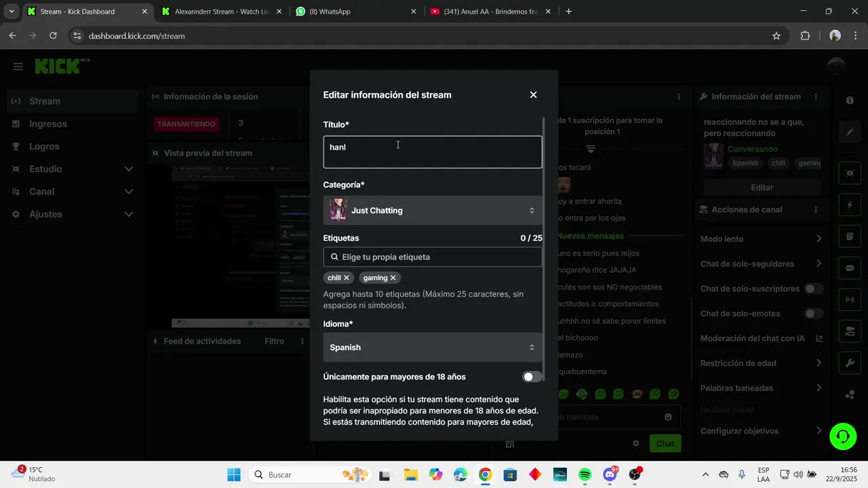Bookmark this page with the star icon
Viewport: 868px width, 488px height.
[776, 36]
